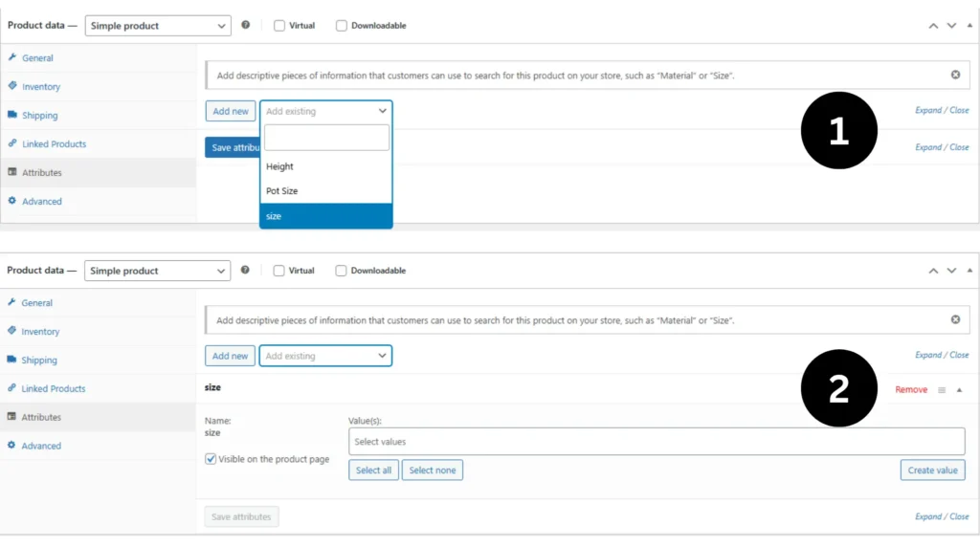Tick Downloadable in the panel with the open attribute list
The width and height of the screenshot is (980, 547).
pyautogui.click(x=342, y=26)
